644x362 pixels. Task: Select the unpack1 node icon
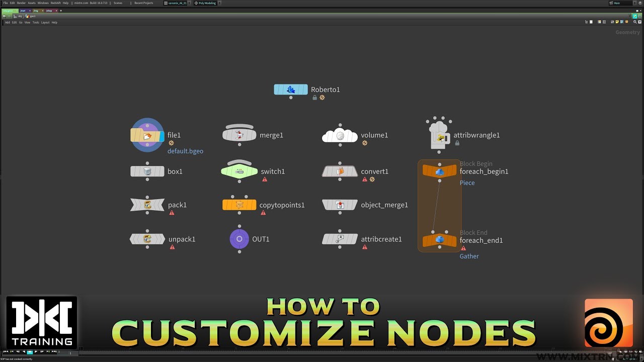pyautogui.click(x=147, y=239)
